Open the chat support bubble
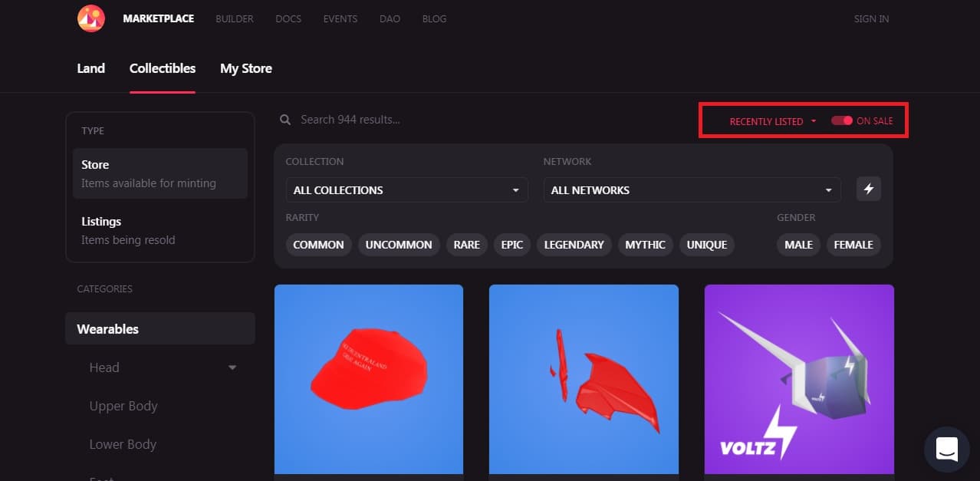Screen dimensions: 980x481 coord(947,449)
